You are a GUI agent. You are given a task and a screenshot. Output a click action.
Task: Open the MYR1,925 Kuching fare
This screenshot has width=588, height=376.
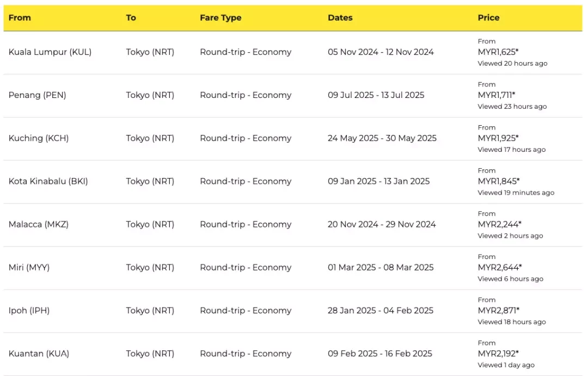(x=498, y=138)
